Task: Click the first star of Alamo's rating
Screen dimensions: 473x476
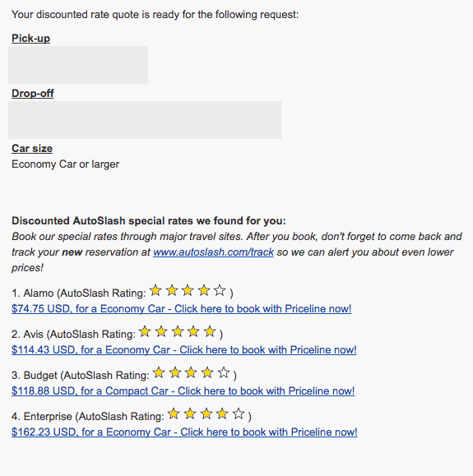Action: [x=155, y=290]
